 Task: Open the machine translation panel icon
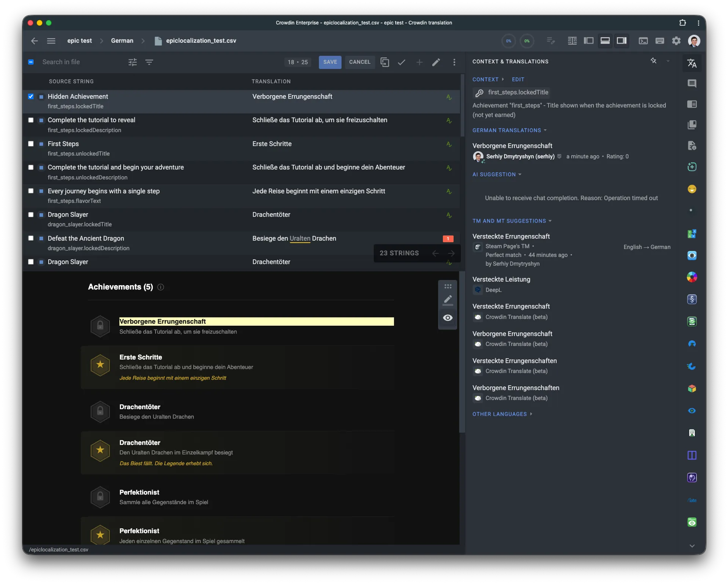(x=692, y=63)
